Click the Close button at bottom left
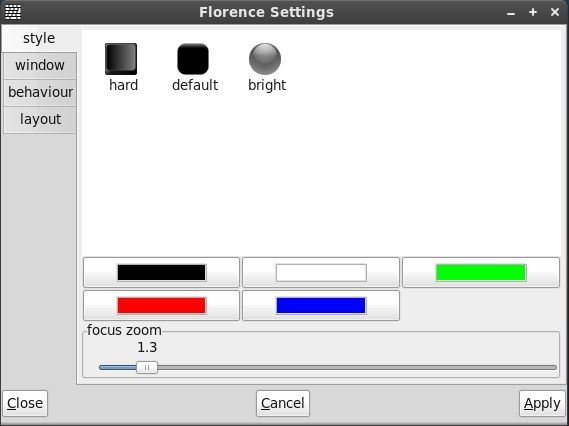The image size is (569, 426). click(x=25, y=404)
